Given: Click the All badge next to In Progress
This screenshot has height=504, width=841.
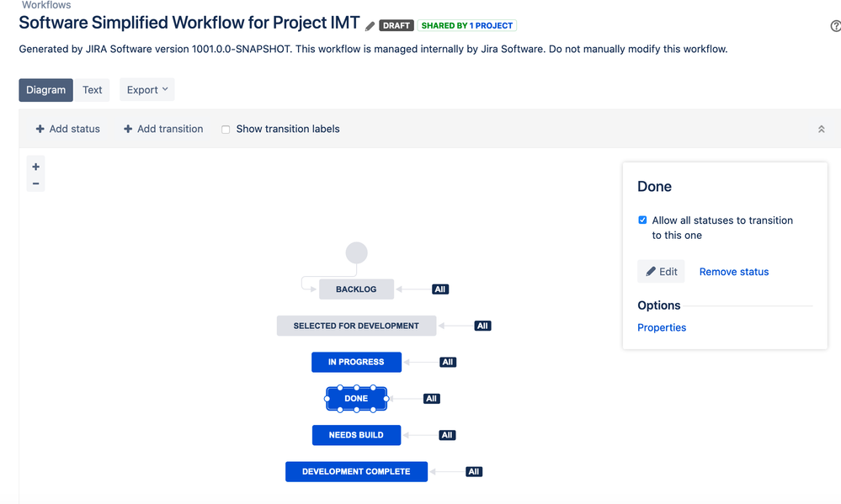Looking at the screenshot, I should coord(448,362).
